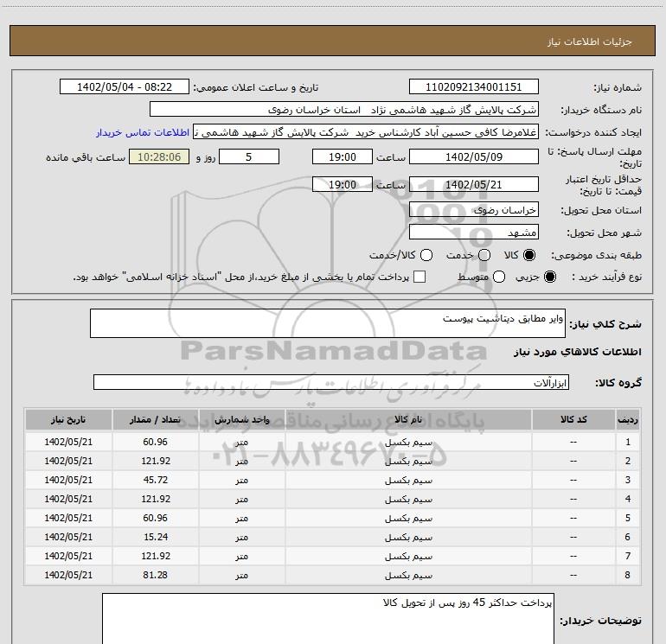
Task: Click quantity 45.72 in row 3
Action: pyautogui.click(x=156, y=480)
